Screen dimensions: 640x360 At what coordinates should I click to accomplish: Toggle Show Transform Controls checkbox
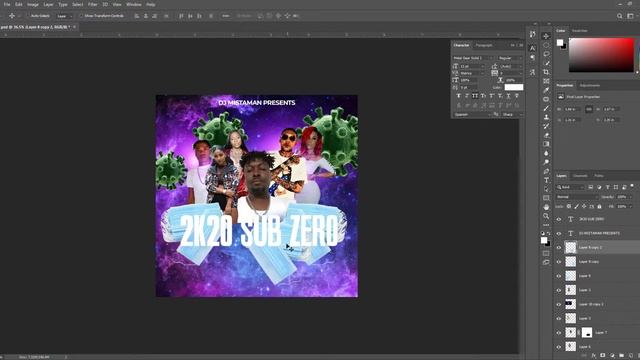(81, 16)
